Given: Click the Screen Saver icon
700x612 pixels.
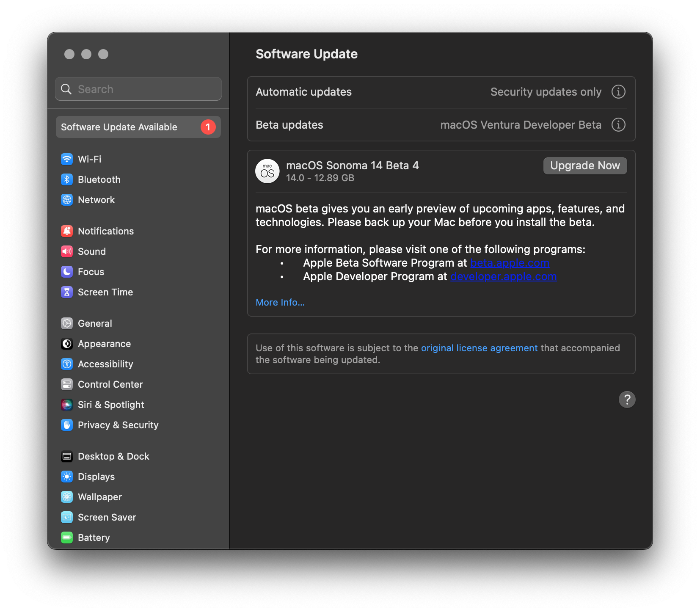Looking at the screenshot, I should pyautogui.click(x=67, y=517).
